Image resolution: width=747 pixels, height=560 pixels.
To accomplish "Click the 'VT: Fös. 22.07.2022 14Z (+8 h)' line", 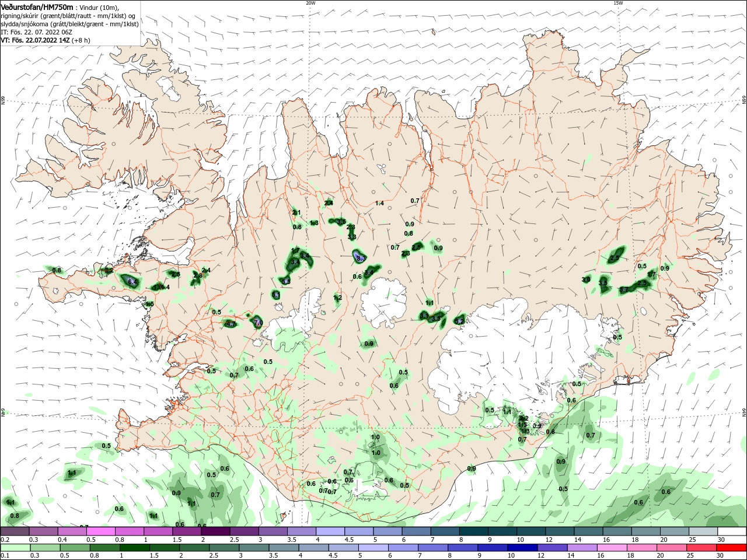I will coord(46,40).
